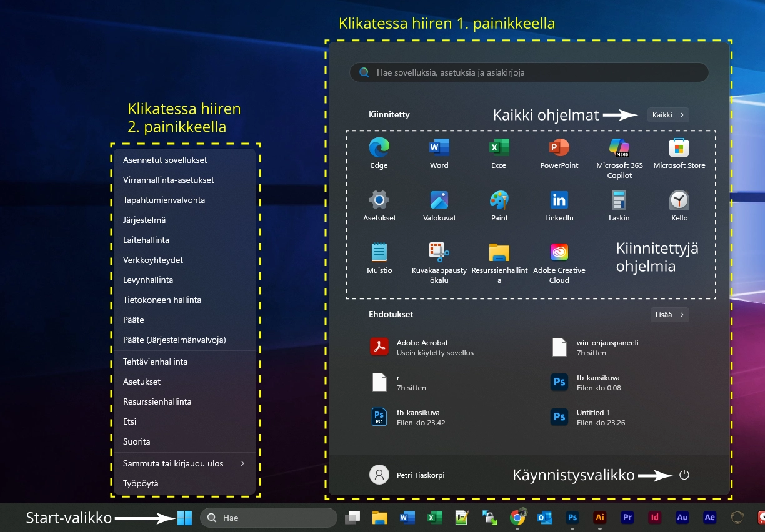The image size is (765, 532).
Task: Open Laskin calculator app
Action: point(619,201)
